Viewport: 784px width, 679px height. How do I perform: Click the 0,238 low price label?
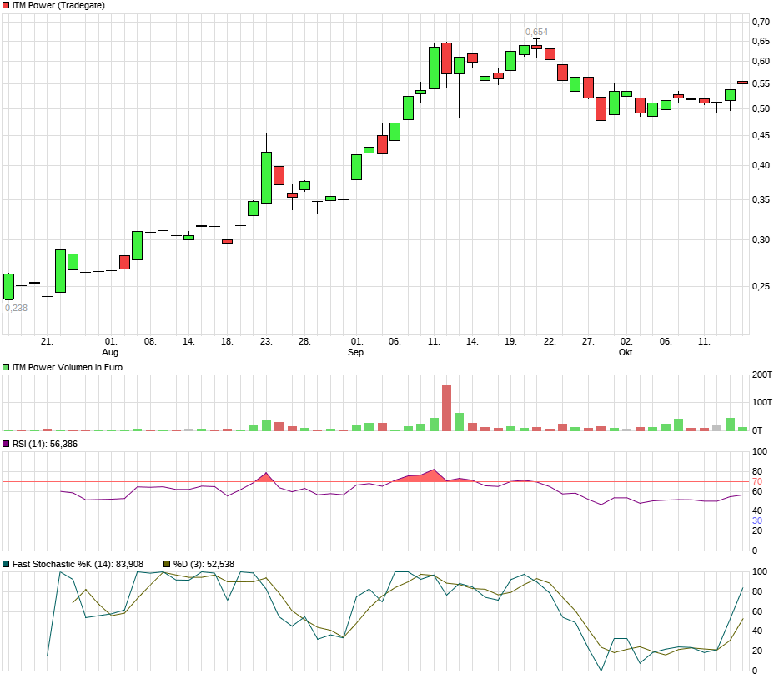point(18,309)
